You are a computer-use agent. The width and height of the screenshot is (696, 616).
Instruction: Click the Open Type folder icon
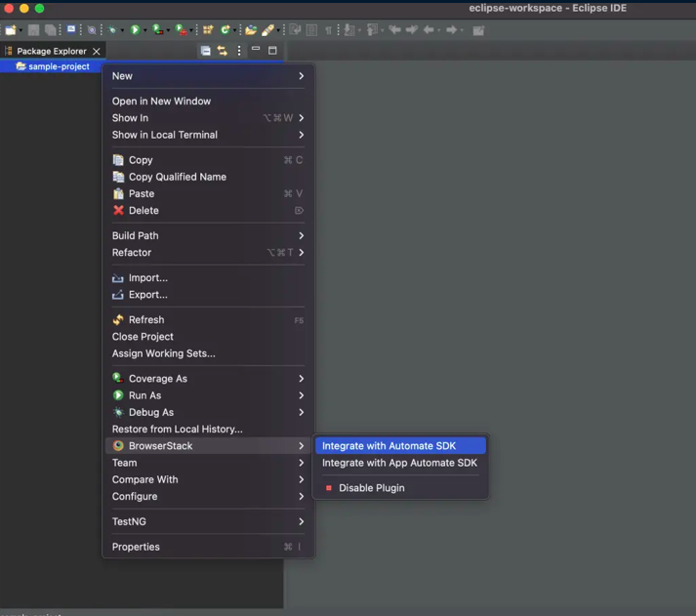[x=251, y=29]
